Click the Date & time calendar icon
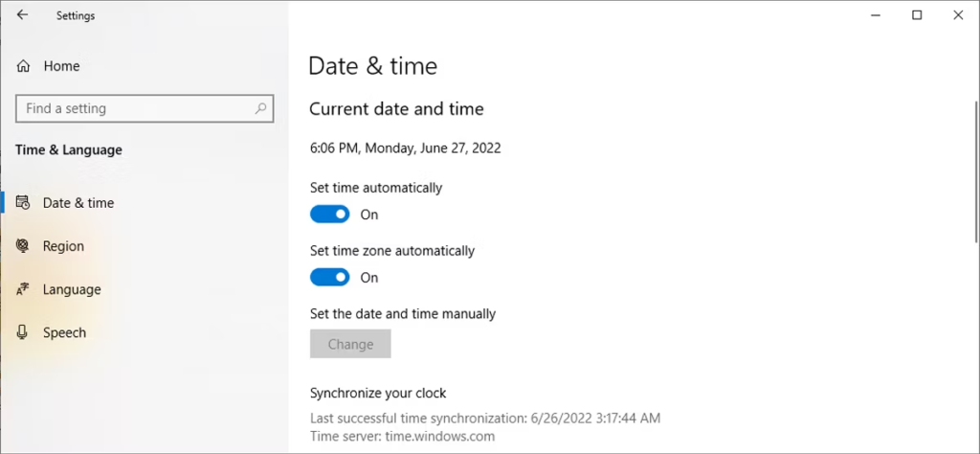Screen dimensions: 980x454 [23, 203]
